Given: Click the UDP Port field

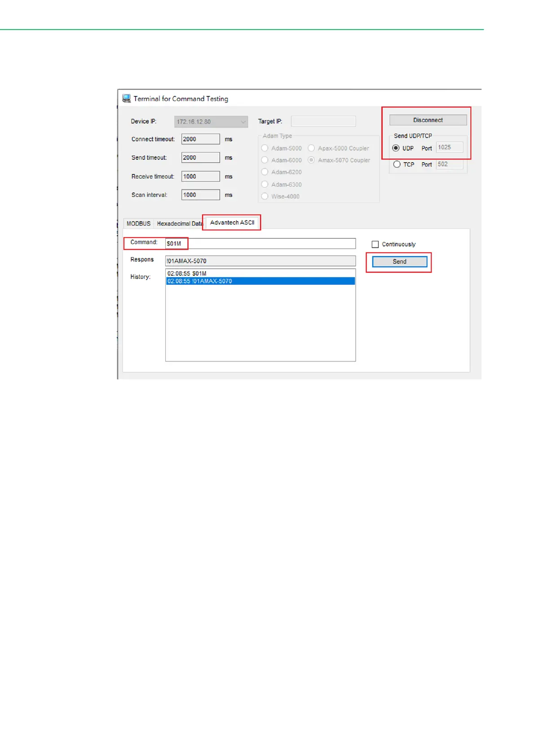Looking at the screenshot, I should 449,147.
